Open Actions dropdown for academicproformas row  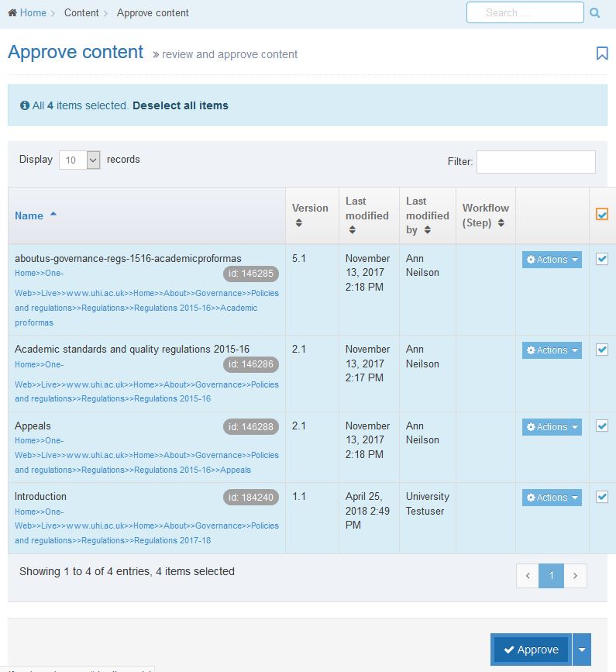point(552,260)
